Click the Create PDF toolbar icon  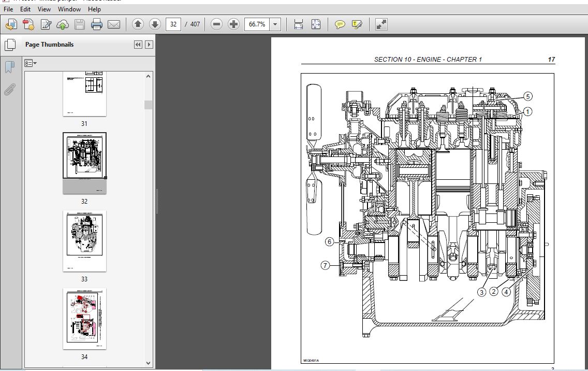[11, 24]
